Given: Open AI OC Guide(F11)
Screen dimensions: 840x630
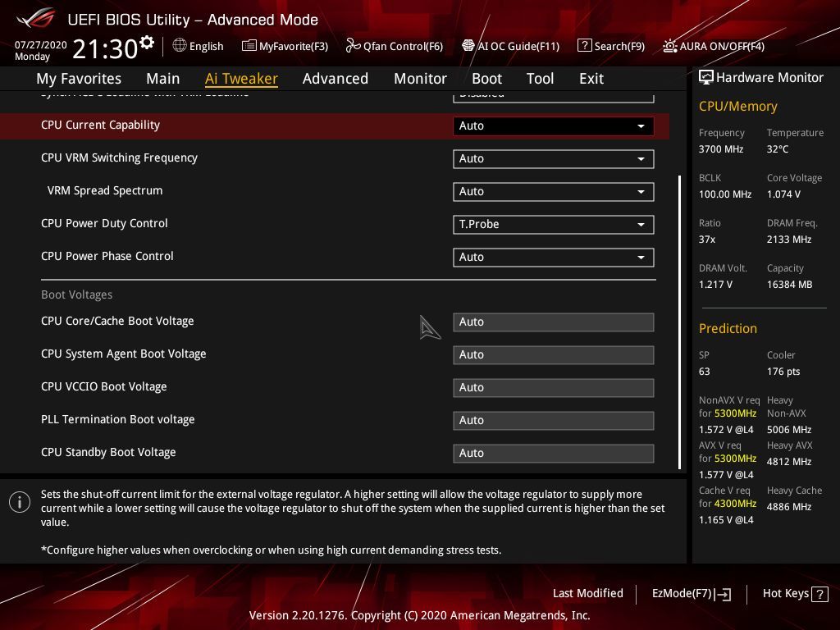Looking at the screenshot, I should (x=510, y=46).
